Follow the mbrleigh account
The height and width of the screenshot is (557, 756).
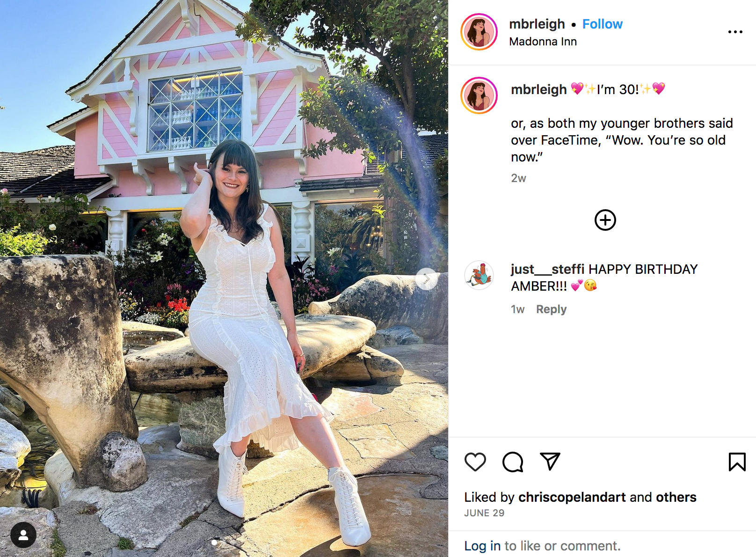coord(602,24)
